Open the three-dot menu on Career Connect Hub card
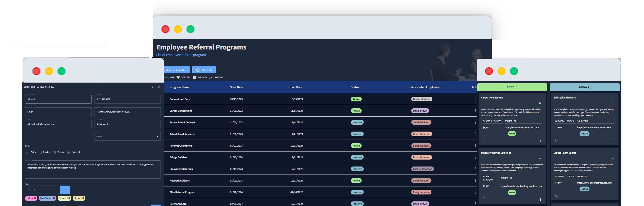Screen dimensions: 644x206 540,141
